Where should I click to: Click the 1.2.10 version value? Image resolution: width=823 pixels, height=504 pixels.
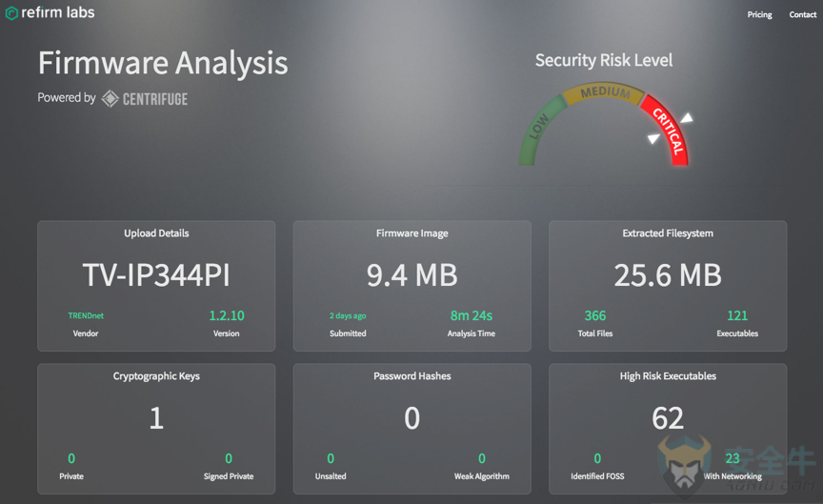click(227, 315)
